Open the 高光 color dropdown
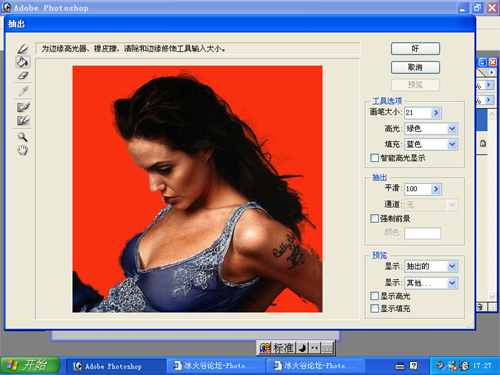This screenshot has width=500, height=375. pyautogui.click(x=452, y=129)
